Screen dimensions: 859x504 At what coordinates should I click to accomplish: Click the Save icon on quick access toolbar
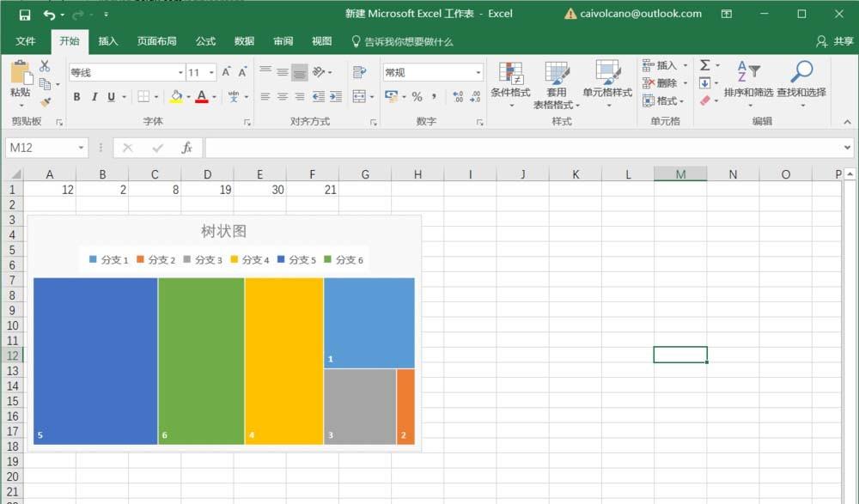click(x=24, y=14)
